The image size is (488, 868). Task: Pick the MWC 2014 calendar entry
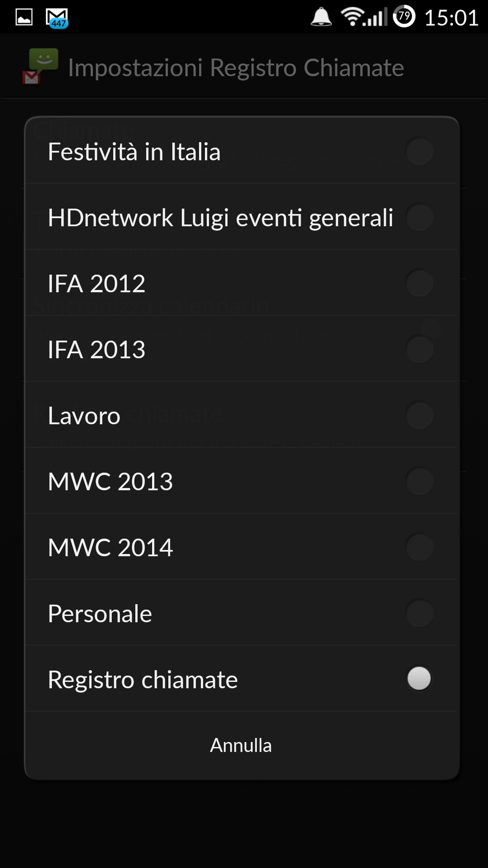click(110, 547)
